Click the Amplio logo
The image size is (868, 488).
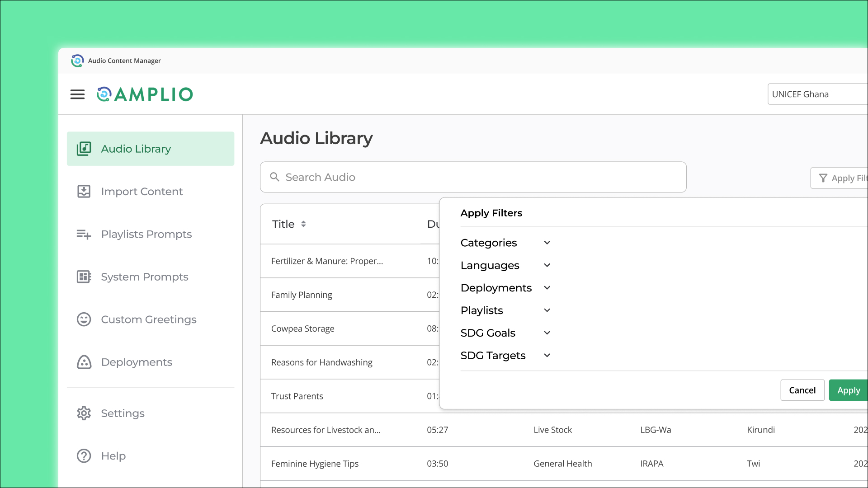pyautogui.click(x=145, y=94)
